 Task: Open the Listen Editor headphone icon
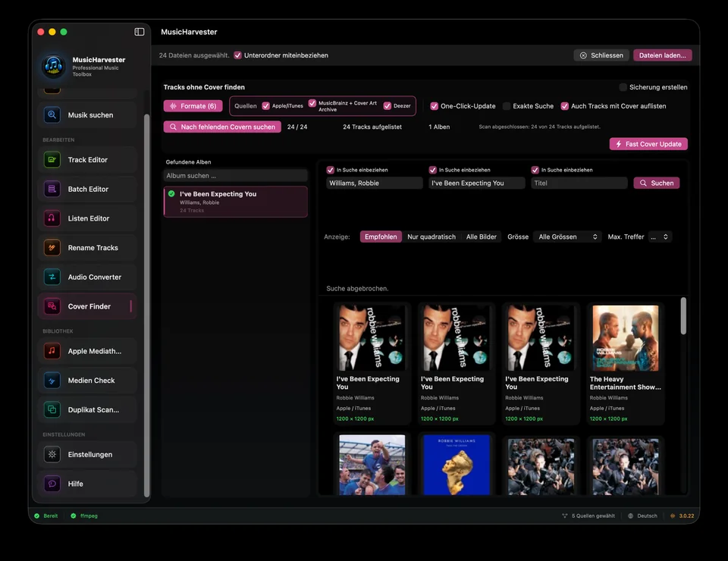52,218
